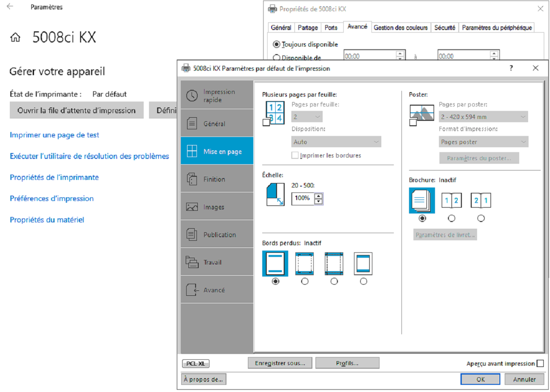Viewport: 550px width, 392px height.
Task: Select radio under Brochure stacked-pages image
Action: point(422,218)
